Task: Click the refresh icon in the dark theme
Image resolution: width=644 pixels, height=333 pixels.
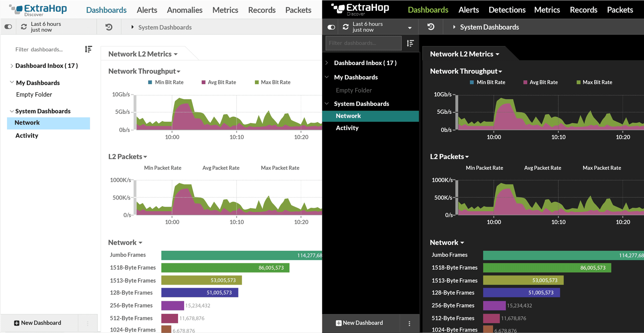Action: 345,27
